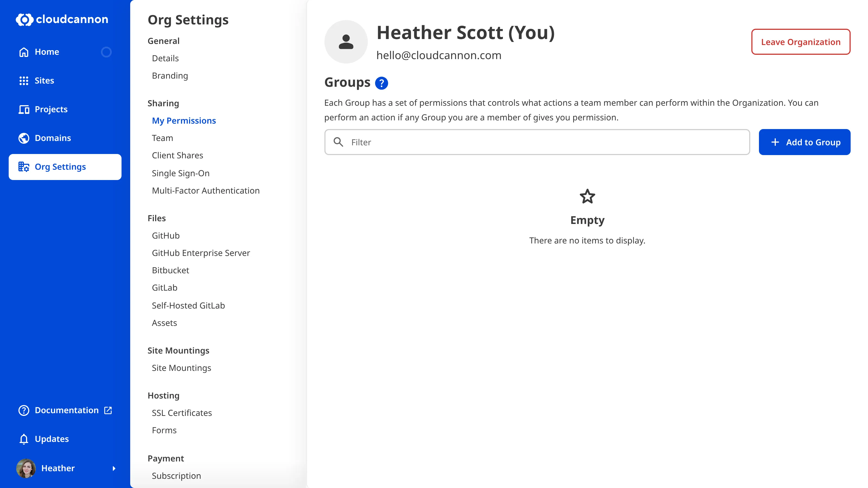Click the external link icon beside Documentation

tap(108, 410)
